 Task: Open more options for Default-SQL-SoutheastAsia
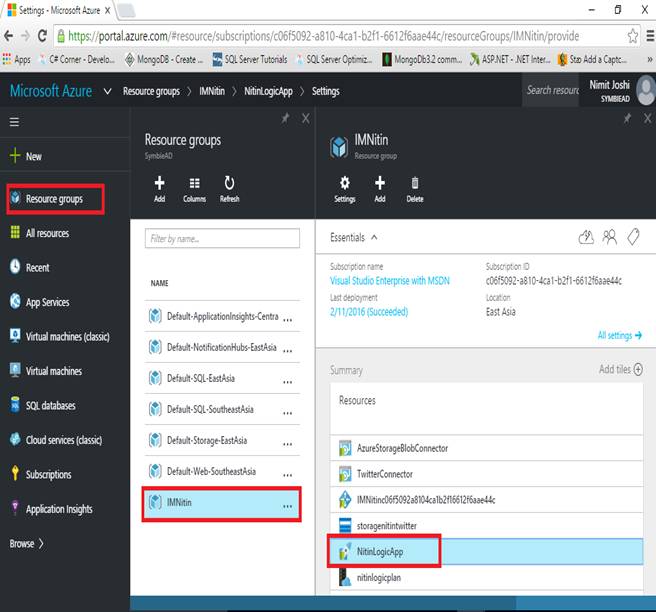click(x=287, y=413)
